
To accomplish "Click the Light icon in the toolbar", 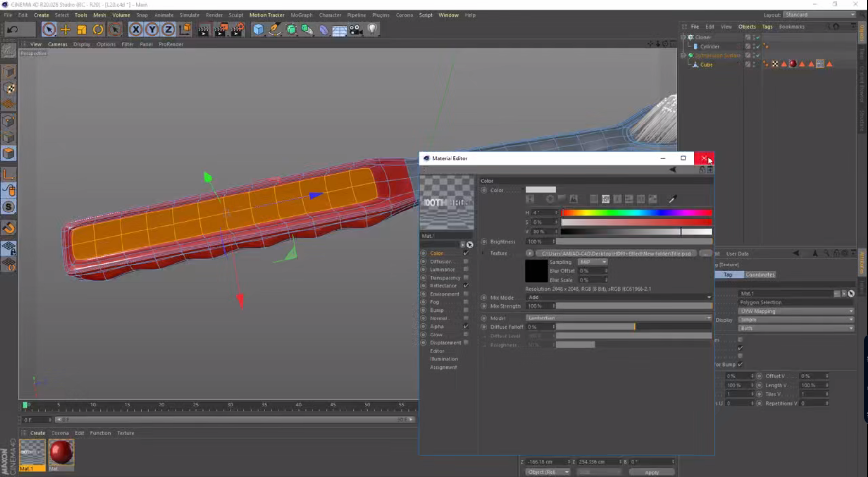I will click(x=372, y=30).
